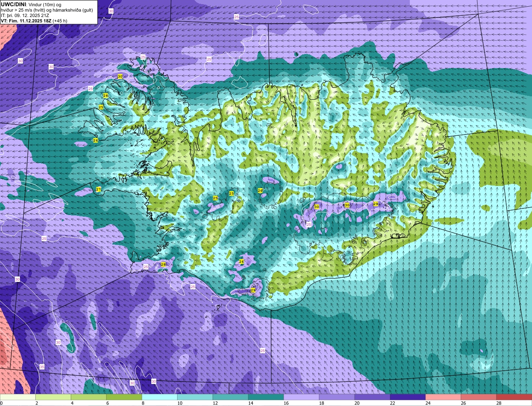532x406 pixels.
Task: Click the "VT: Fim. 11.12.2025 18Z (+45 h)" line
Action: (x=34, y=21)
